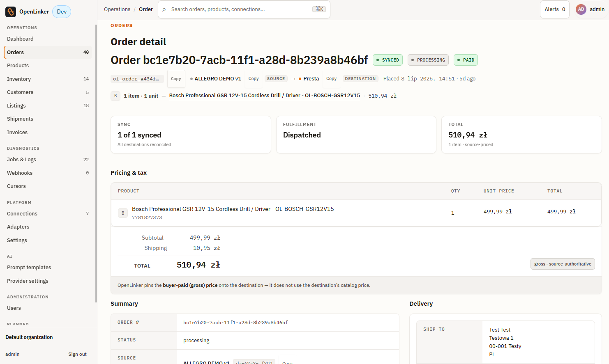Viewport: 609px width, 364px height.
Task: Click the processing status value
Action: click(x=196, y=340)
